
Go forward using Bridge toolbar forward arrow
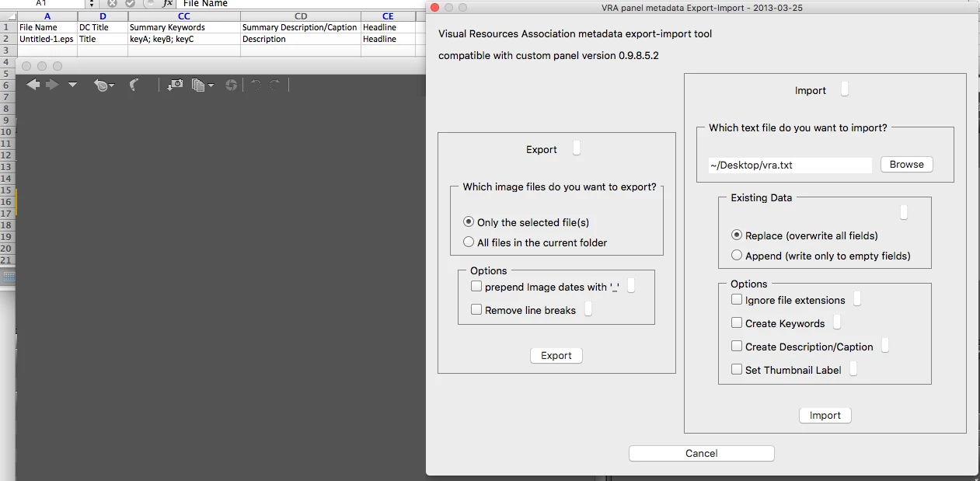(x=52, y=84)
